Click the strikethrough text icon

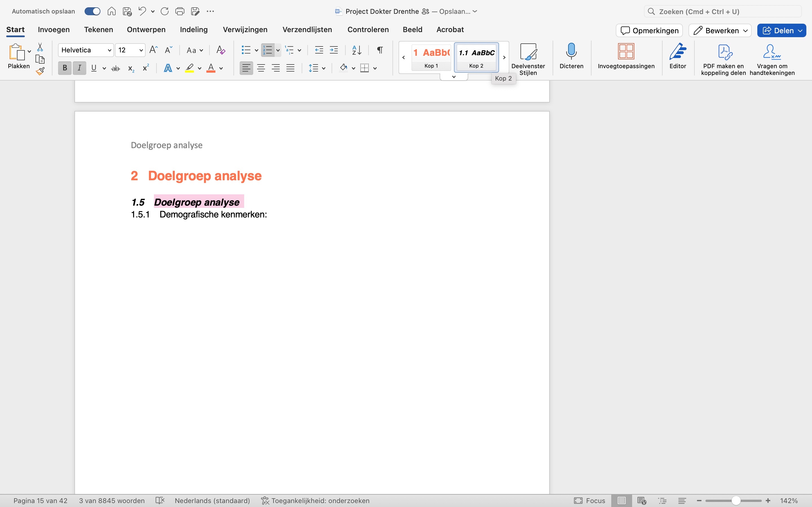[115, 68]
